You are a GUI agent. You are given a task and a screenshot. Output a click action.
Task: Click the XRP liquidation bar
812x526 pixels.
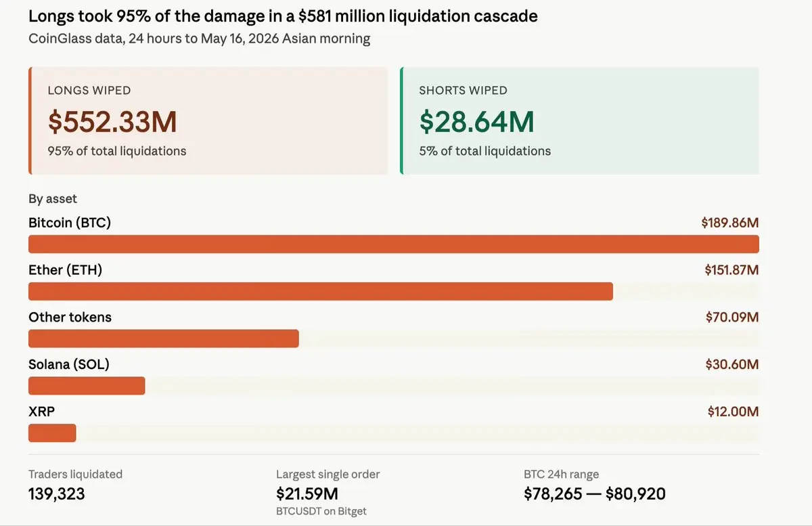pyautogui.click(x=52, y=433)
